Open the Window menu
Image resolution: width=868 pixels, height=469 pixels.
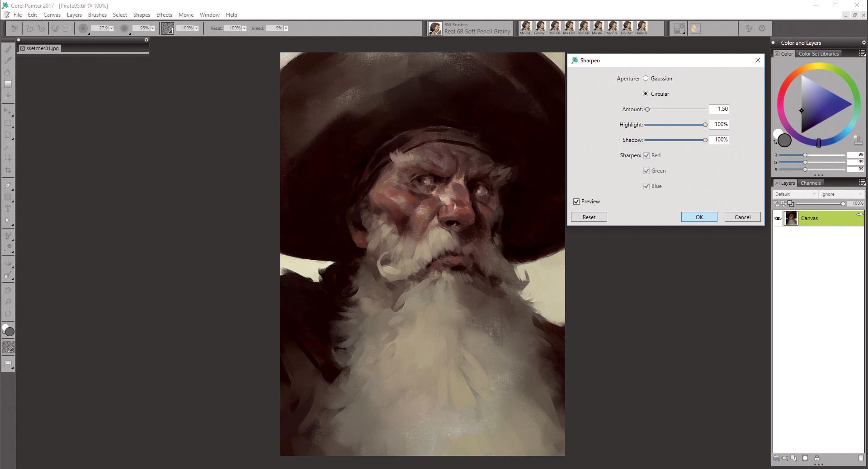(210, 15)
